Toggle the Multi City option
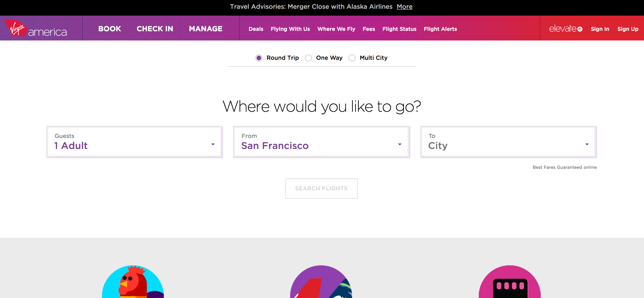 [x=352, y=58]
